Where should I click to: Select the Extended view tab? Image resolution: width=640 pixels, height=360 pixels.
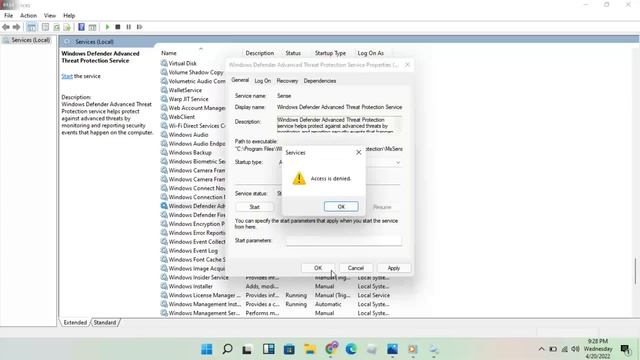coord(75,322)
